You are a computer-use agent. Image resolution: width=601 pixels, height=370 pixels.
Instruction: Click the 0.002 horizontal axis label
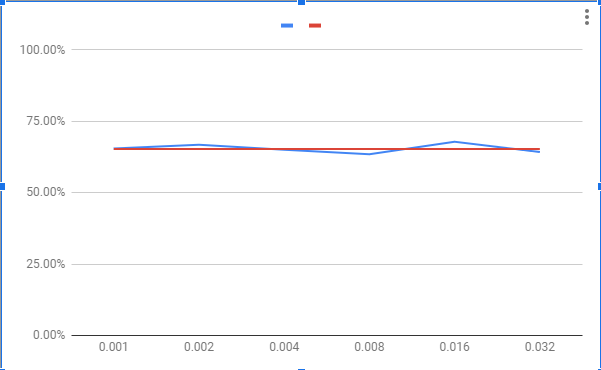coord(199,347)
